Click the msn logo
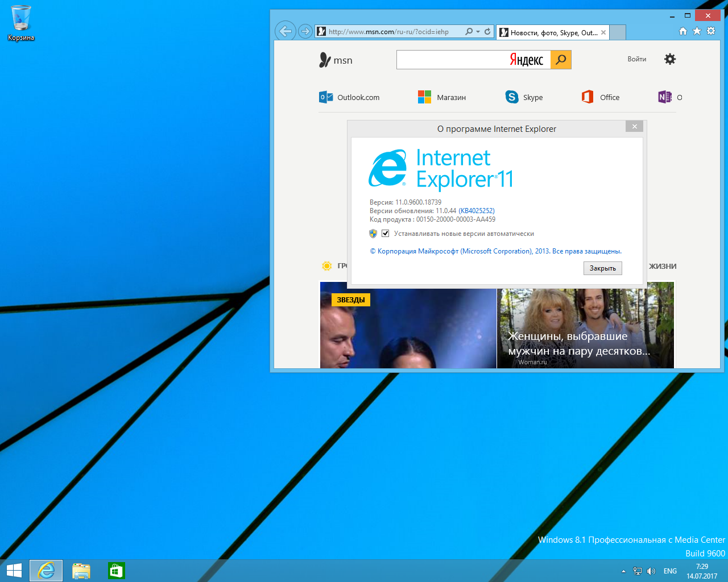Screen dimensions: 728x582 click(336, 60)
